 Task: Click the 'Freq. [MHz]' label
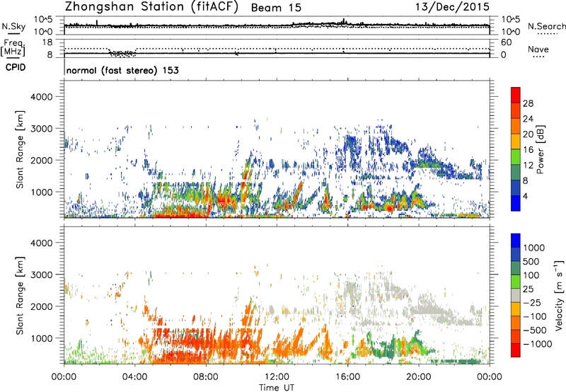[13, 47]
